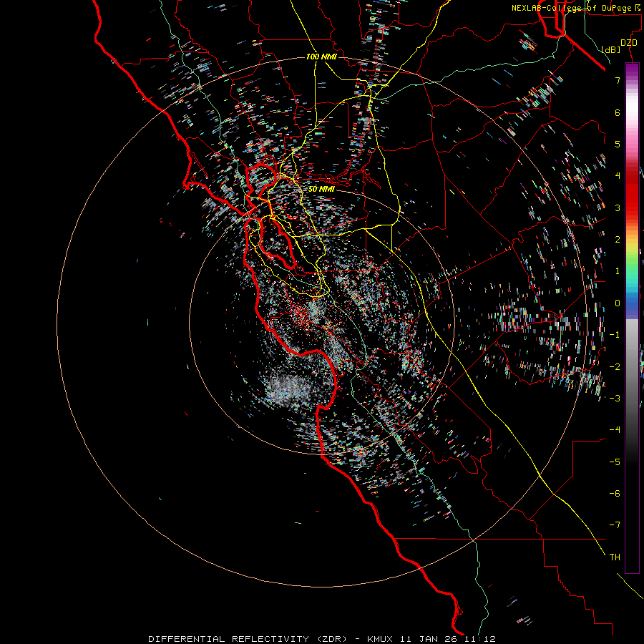Click the [dB] units label
Viewport: 644px width, 644px height.
[x=611, y=49]
